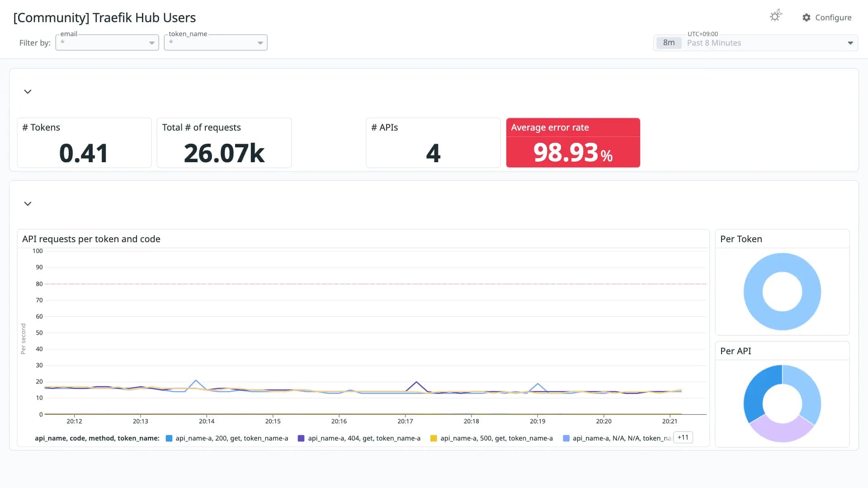Click the # Tokens value 0.41
This screenshot has height=488, width=868.
84,153
